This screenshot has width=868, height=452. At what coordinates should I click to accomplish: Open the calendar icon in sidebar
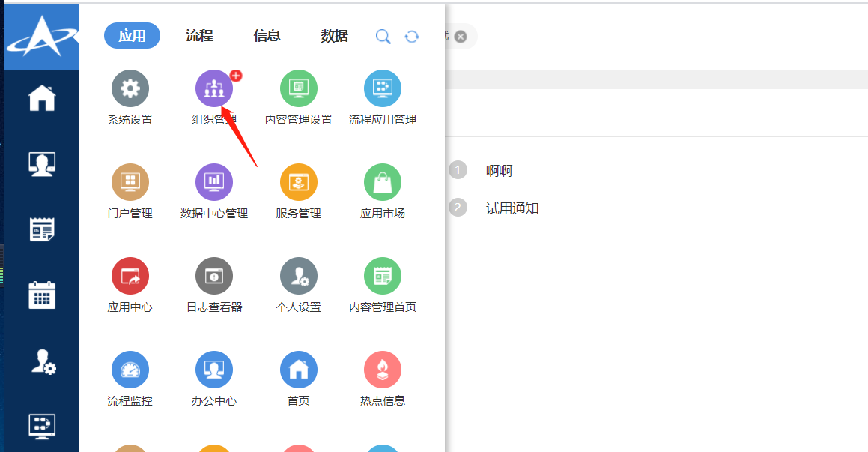[x=42, y=295]
